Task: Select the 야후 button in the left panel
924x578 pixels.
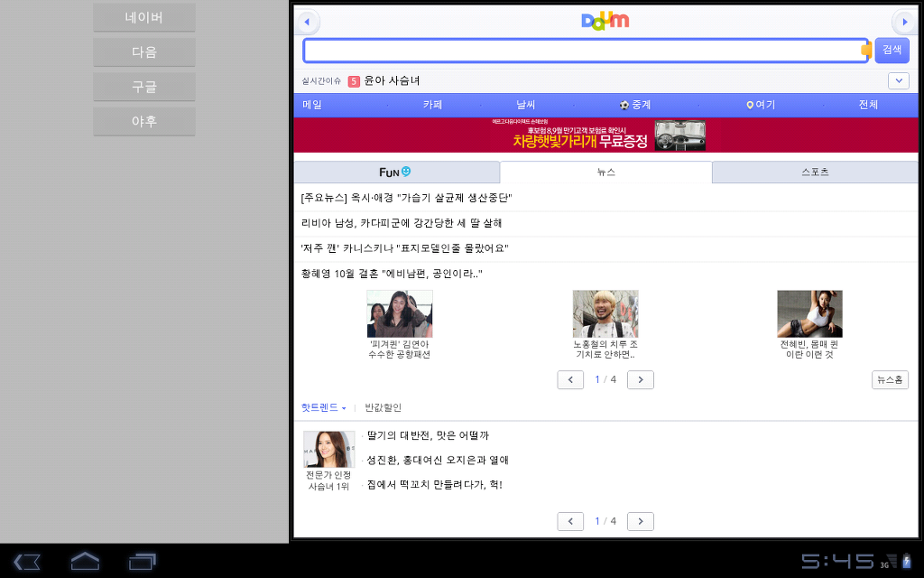Action: (143, 122)
